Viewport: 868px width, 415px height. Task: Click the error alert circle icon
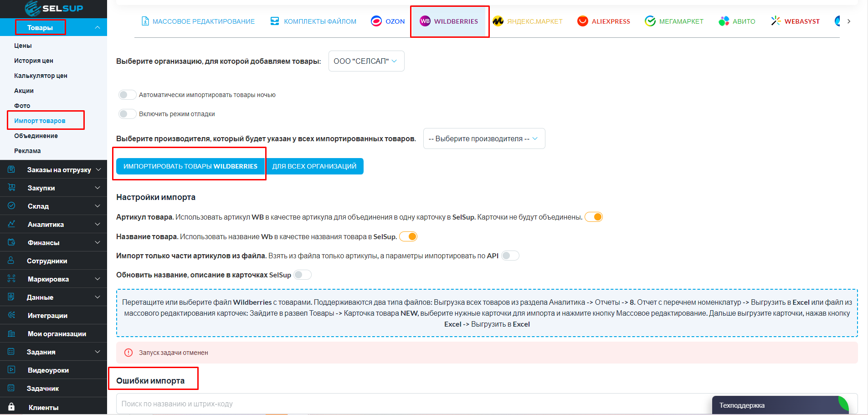128,353
